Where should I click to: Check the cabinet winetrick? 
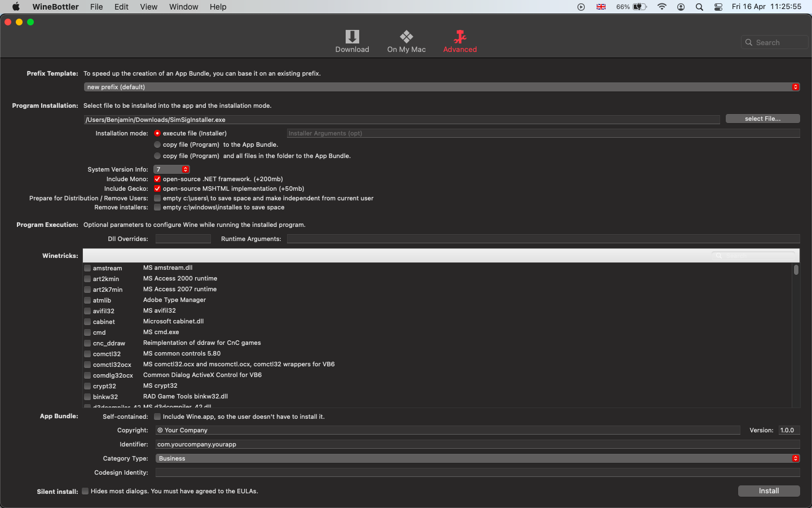pos(87,322)
